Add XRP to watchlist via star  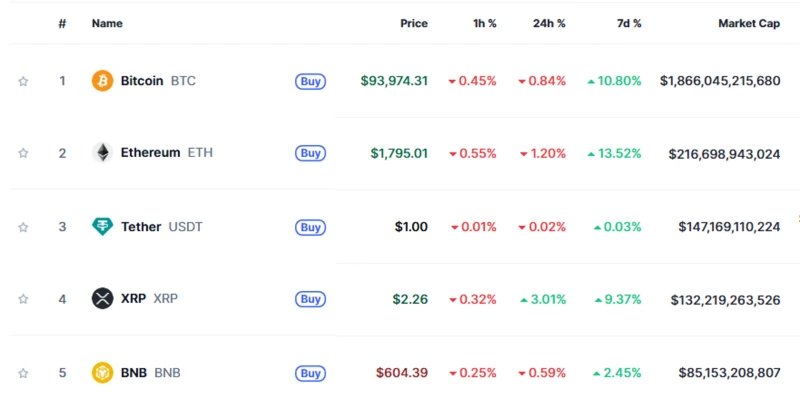[23, 299]
